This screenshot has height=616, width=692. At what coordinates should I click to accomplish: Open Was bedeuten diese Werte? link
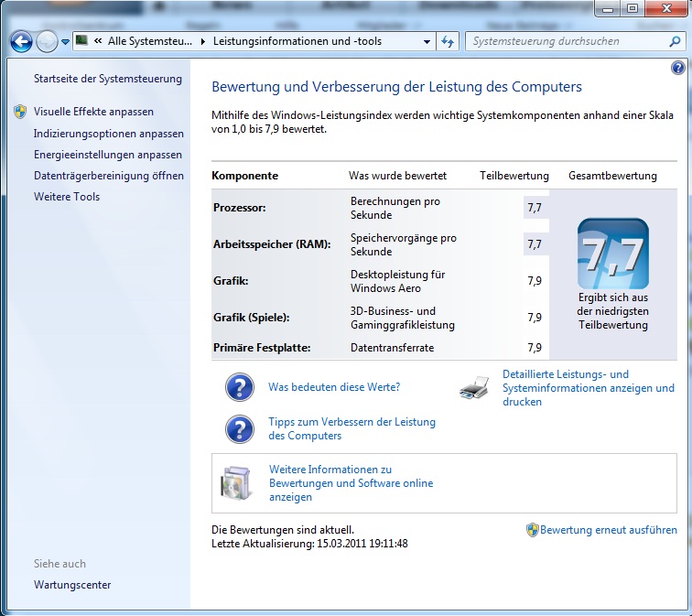334,387
